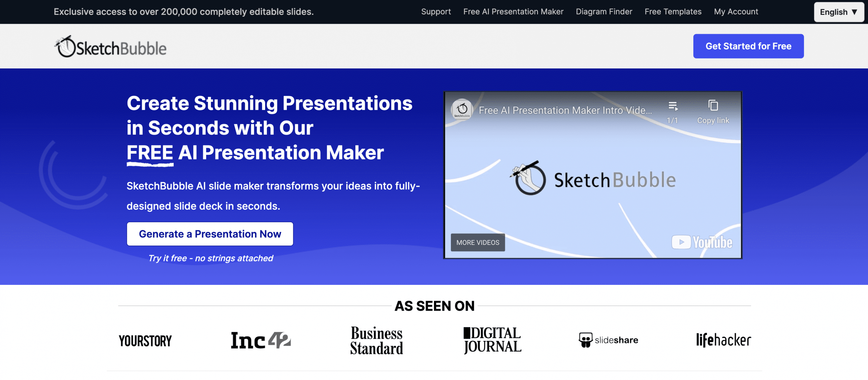Click the 'Try it free - no strings attached' text
Image resolution: width=868 pixels, height=380 pixels.
(x=211, y=258)
